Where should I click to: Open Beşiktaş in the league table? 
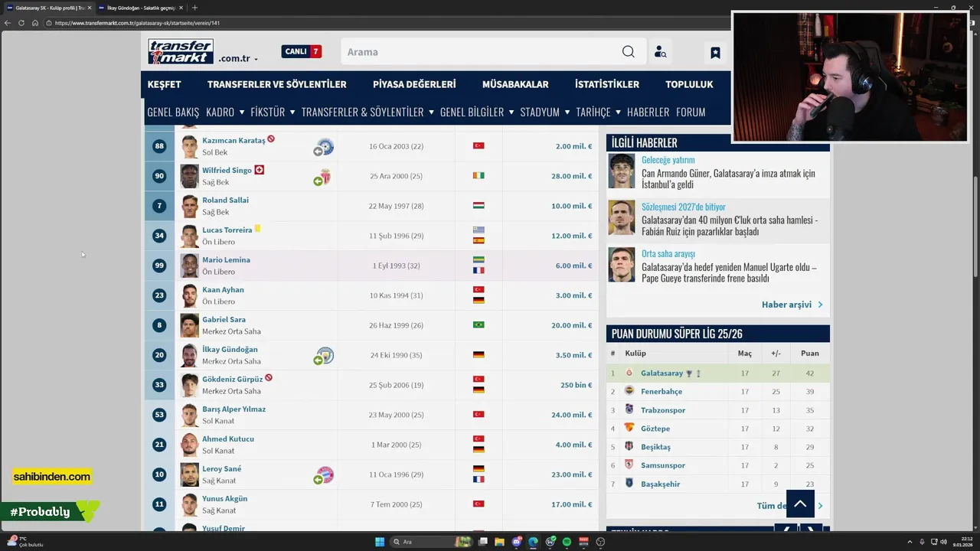pos(655,447)
